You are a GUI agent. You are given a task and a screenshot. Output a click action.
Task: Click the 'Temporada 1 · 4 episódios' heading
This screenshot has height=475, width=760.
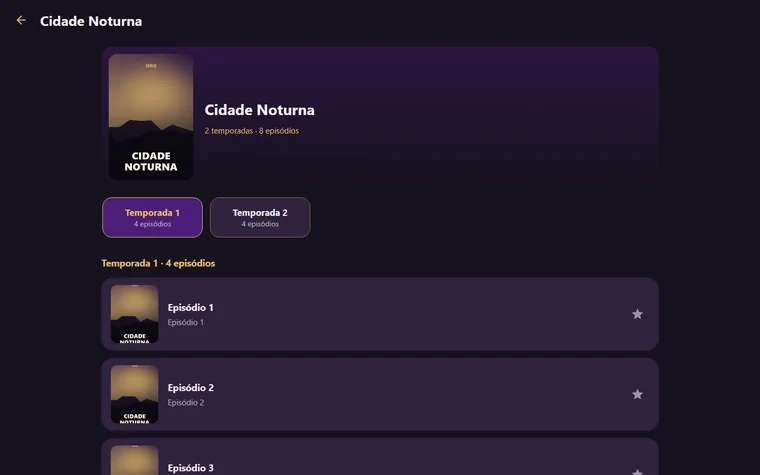click(158, 263)
